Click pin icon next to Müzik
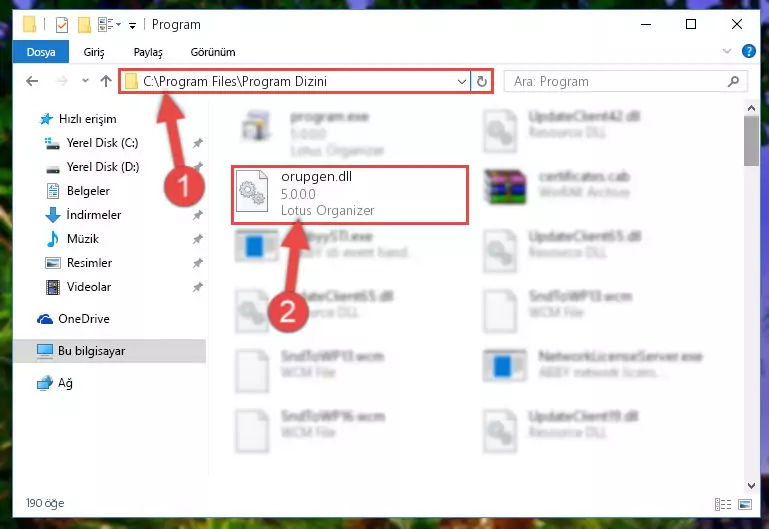This screenshot has width=769, height=529. pyautogui.click(x=197, y=239)
